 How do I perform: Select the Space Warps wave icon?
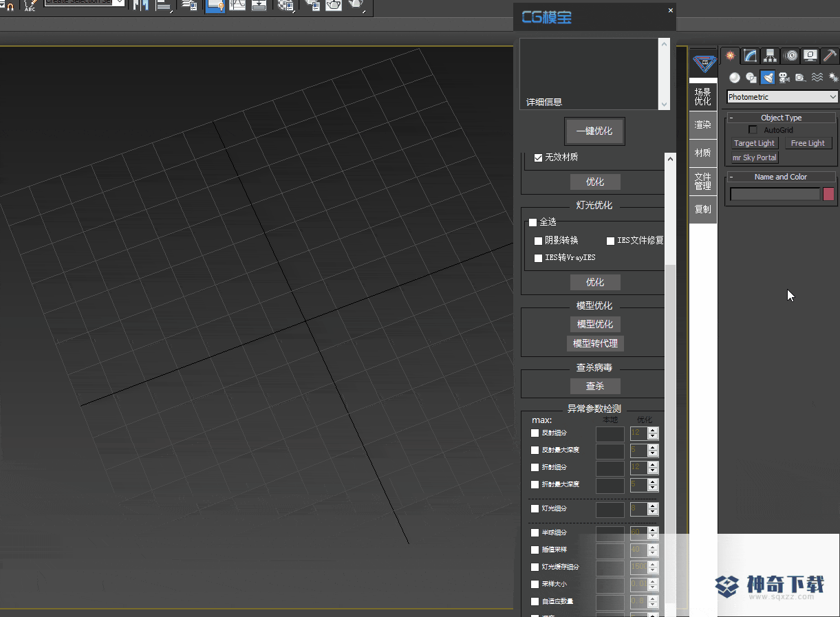click(x=817, y=78)
